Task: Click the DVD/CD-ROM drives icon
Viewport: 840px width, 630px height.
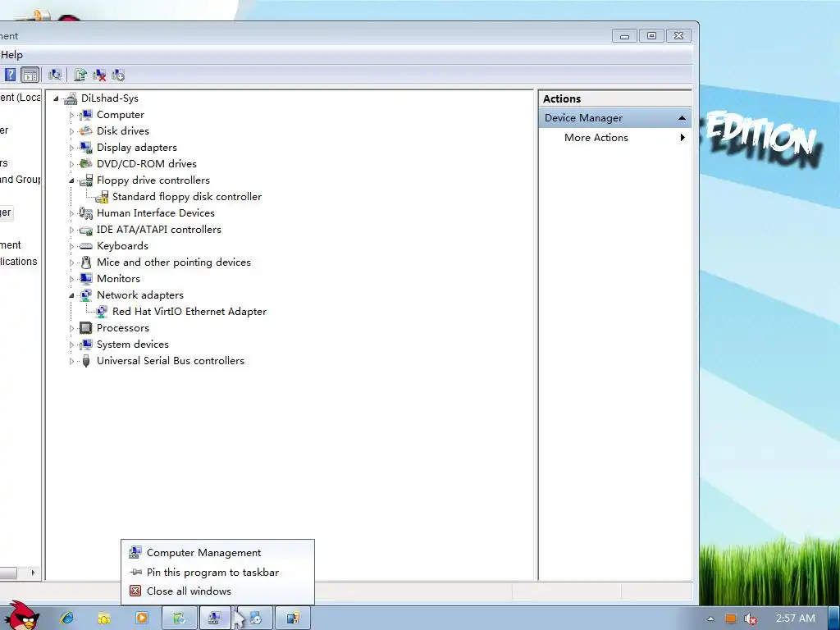Action: [x=85, y=164]
